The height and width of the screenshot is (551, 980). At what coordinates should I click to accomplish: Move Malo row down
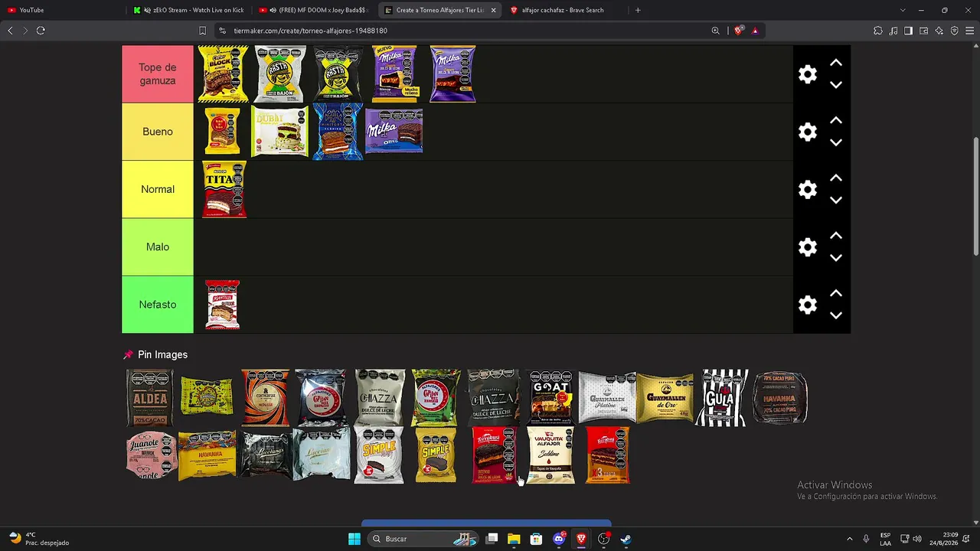pyautogui.click(x=836, y=258)
